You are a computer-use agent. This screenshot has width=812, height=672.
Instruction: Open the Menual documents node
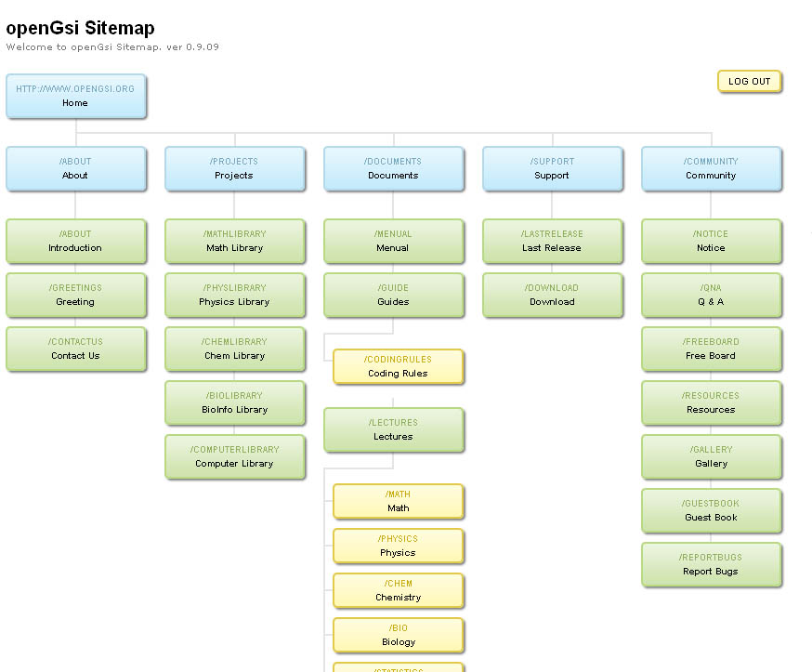click(394, 241)
